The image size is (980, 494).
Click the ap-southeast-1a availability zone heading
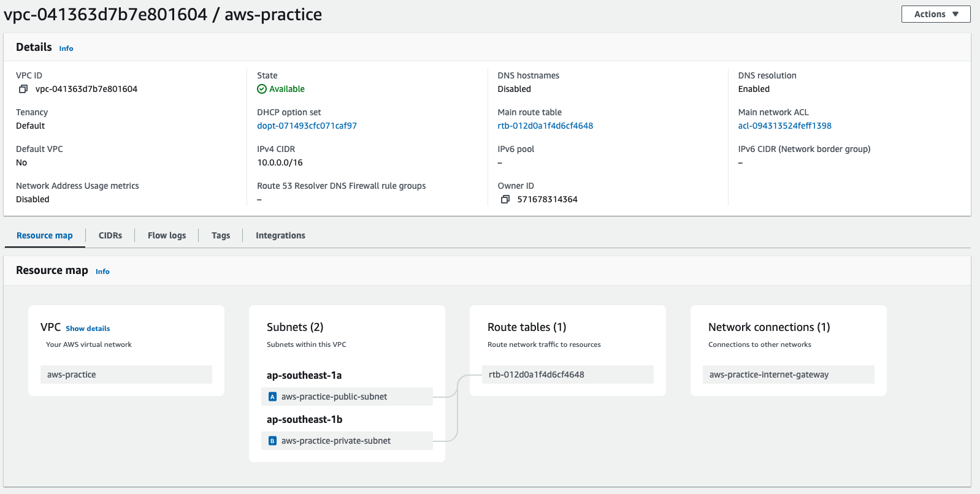[304, 375]
